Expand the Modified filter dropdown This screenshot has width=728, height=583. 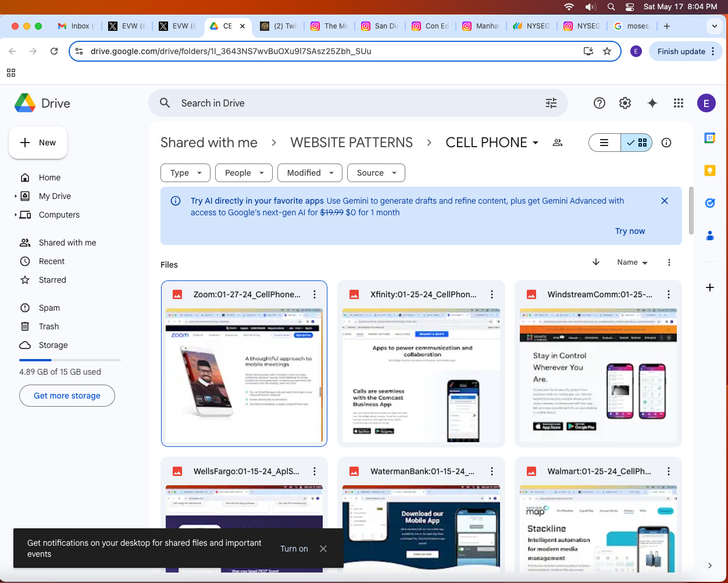(310, 173)
